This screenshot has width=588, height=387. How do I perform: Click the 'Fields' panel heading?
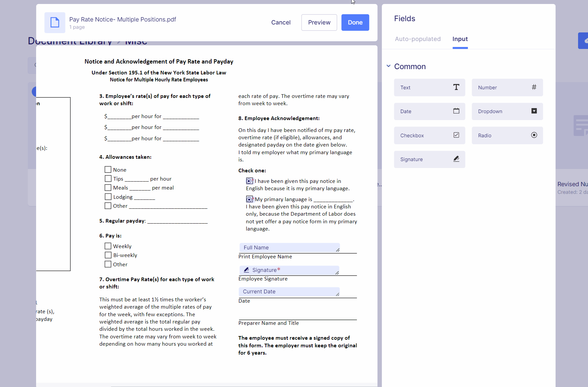(x=405, y=19)
